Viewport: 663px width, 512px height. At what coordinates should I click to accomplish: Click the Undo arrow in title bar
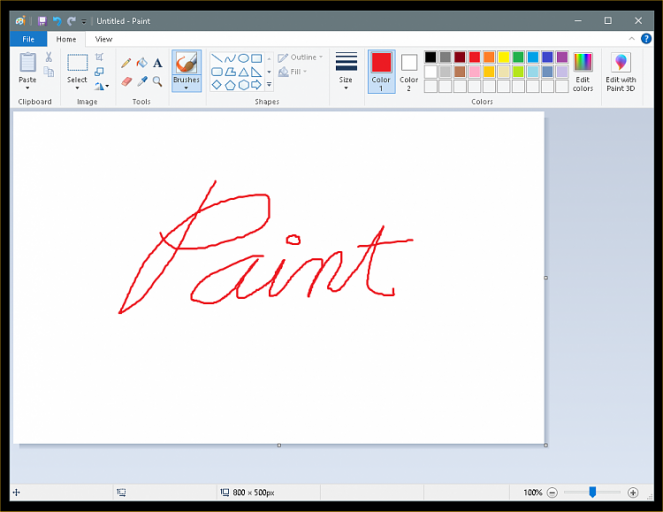point(57,21)
